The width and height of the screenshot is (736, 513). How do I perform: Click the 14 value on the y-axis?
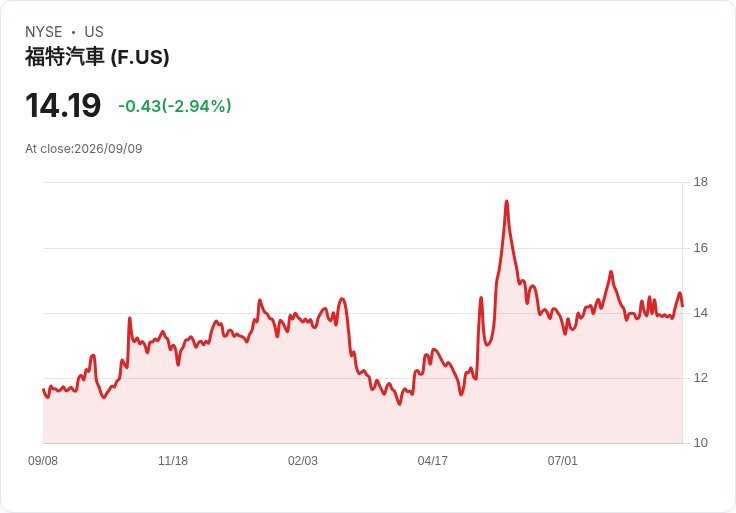(701, 313)
